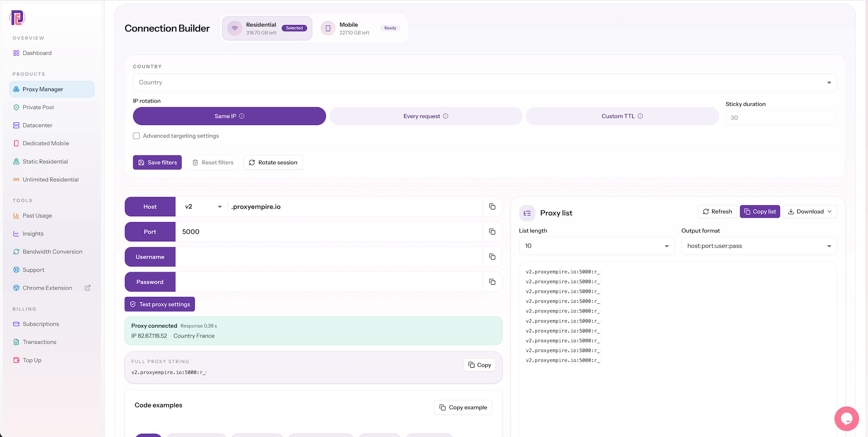Click the info icon next to Every request
The width and height of the screenshot is (868, 437).
[446, 116]
